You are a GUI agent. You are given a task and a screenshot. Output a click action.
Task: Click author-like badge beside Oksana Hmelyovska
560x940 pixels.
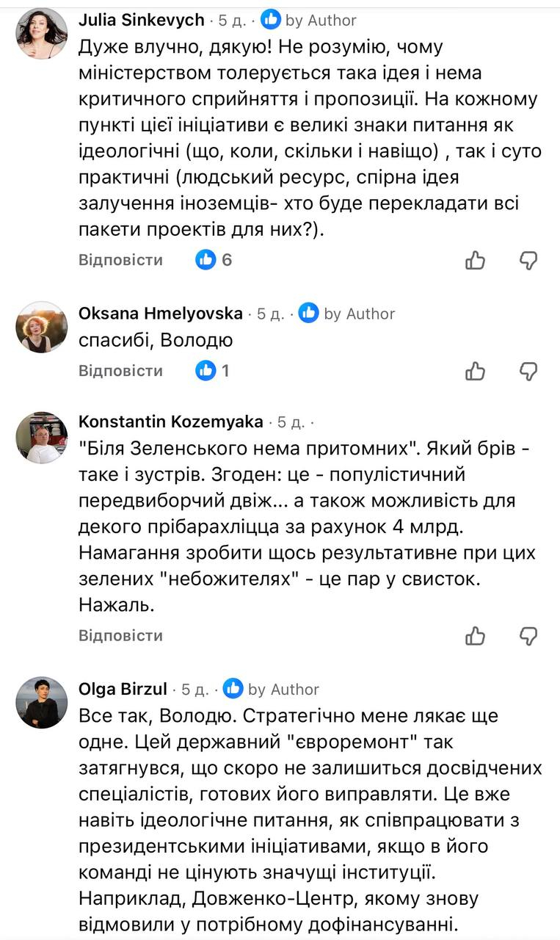pos(308,314)
